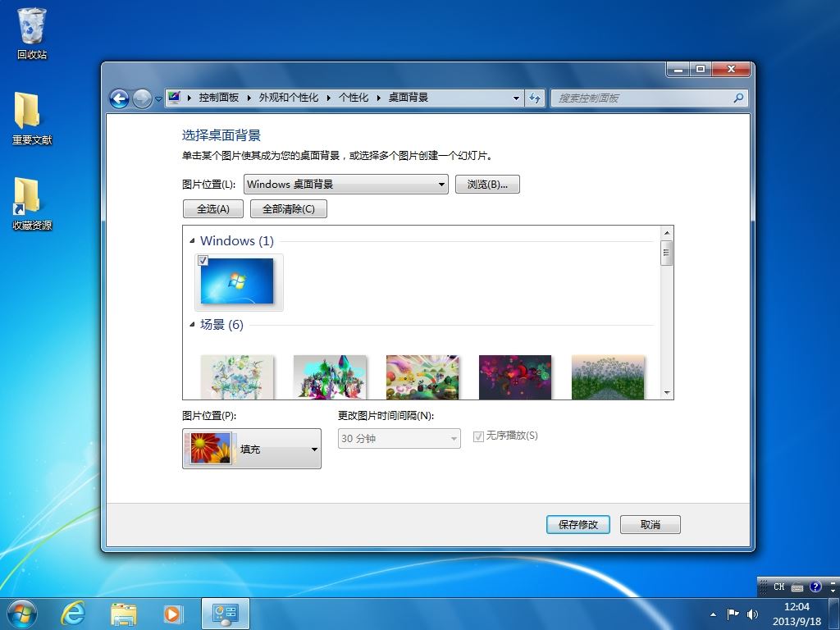Click the search magnifier icon

pyautogui.click(x=738, y=98)
